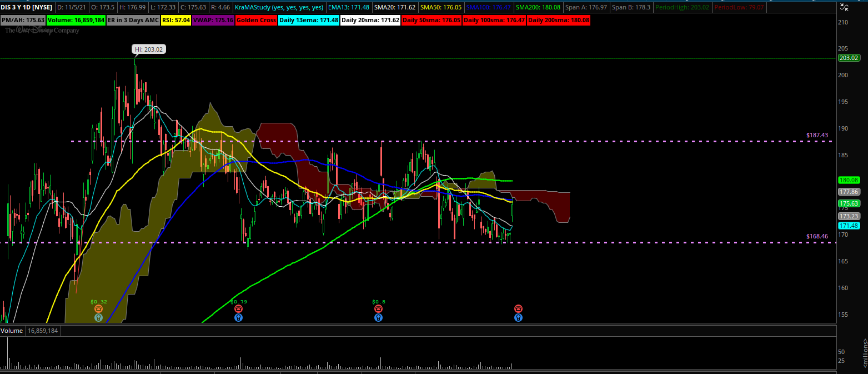
Task: Click the VWAP purple label
Action: click(213, 20)
